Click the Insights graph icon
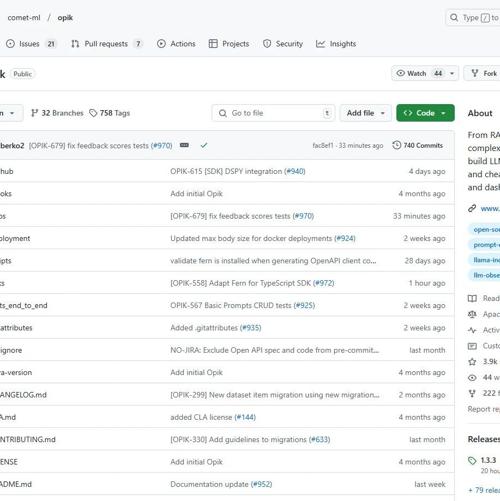Viewport: 500px width, 501px height. pos(320,44)
